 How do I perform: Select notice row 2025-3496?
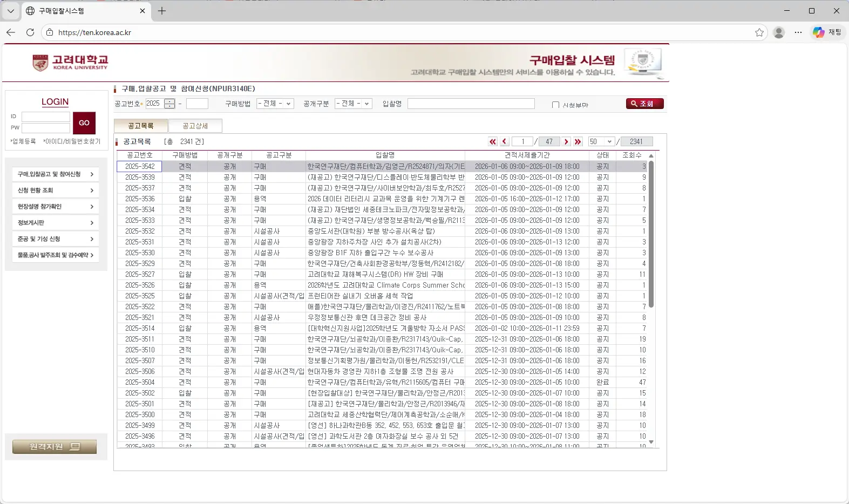[x=382, y=436]
